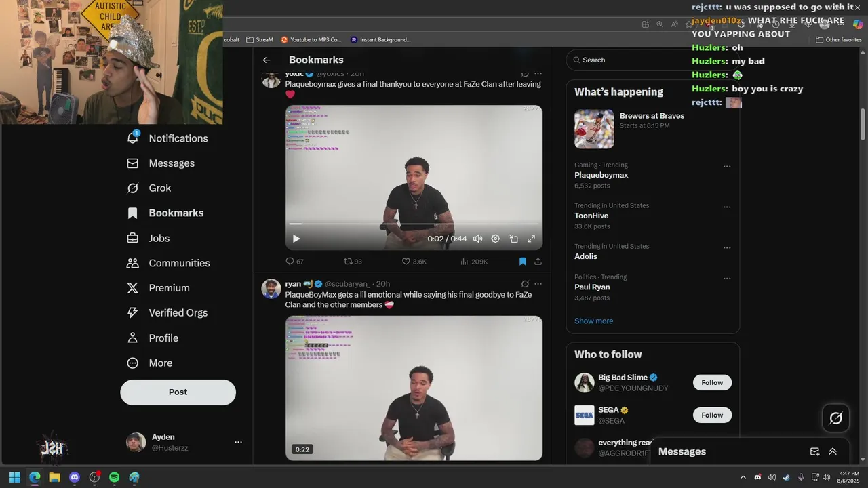Click the Post button
The width and height of the screenshot is (868, 488).
(178, 392)
